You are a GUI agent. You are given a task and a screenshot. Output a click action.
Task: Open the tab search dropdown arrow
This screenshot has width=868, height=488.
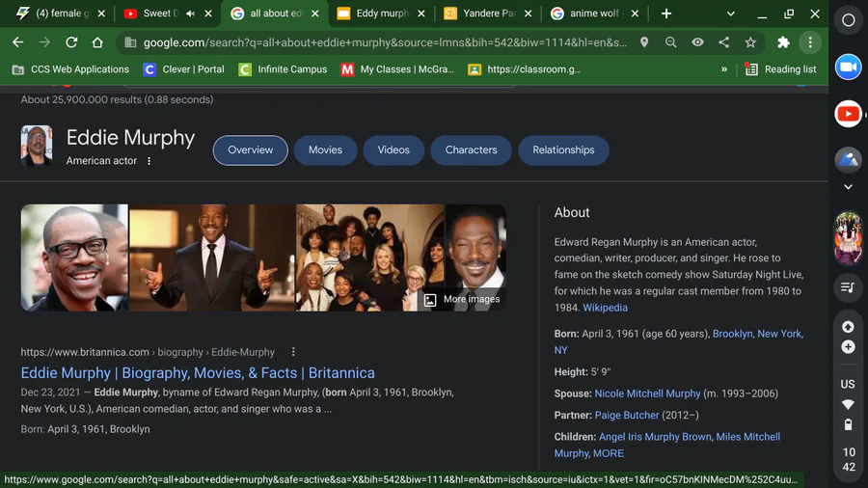pos(731,14)
